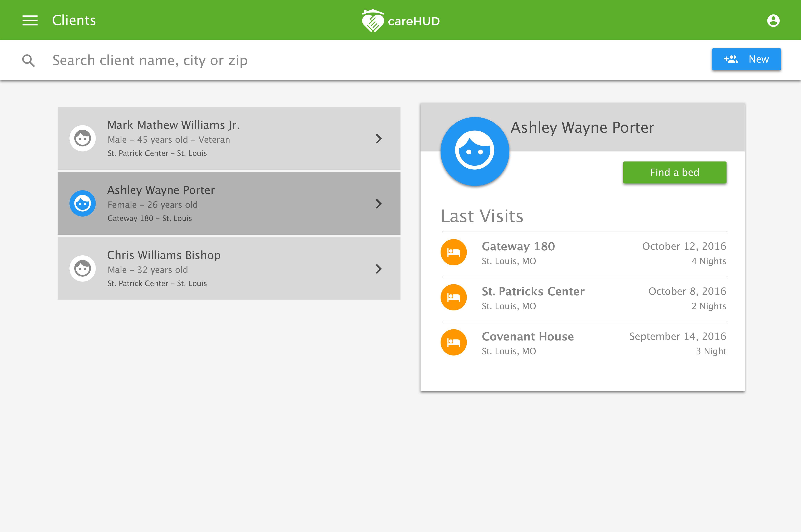The image size is (801, 532).
Task: Expand Chris Williams Bishop row chevron
Action: point(379,269)
